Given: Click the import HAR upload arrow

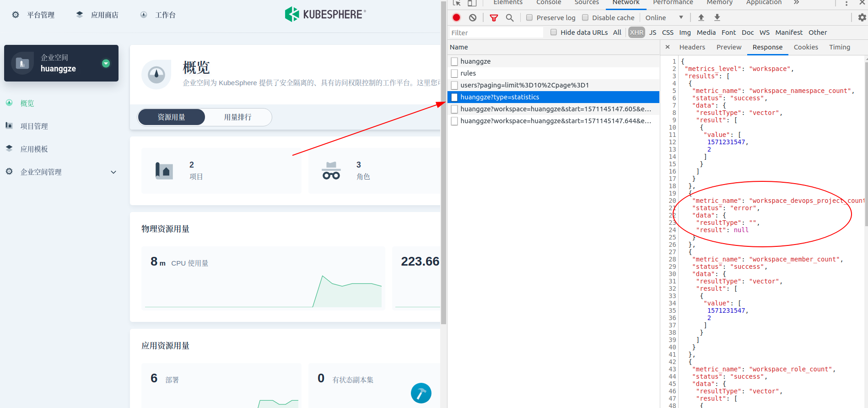Looking at the screenshot, I should (x=701, y=17).
